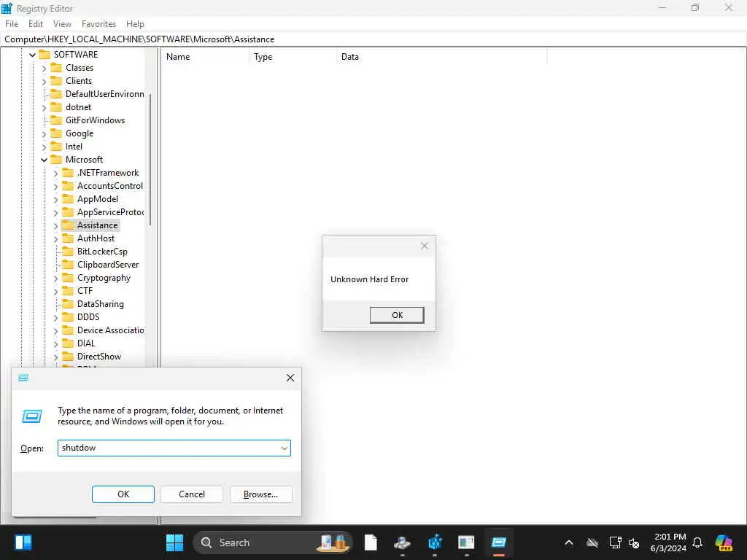Open the File menu
Screen dimensions: 747x560
tap(12, 24)
